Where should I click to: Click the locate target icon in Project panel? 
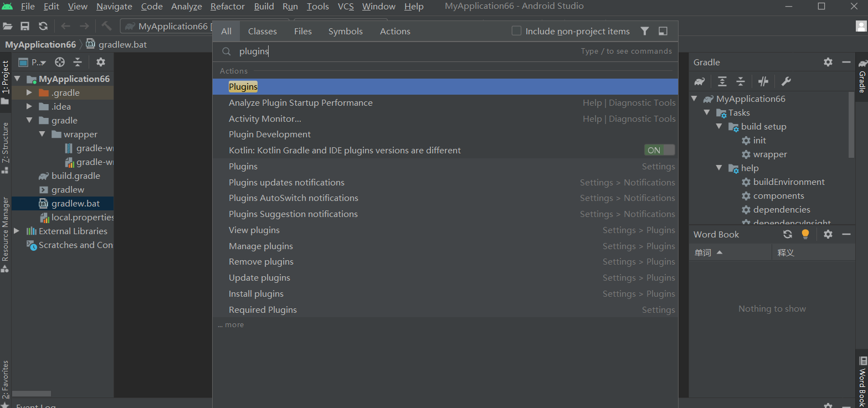(x=60, y=62)
